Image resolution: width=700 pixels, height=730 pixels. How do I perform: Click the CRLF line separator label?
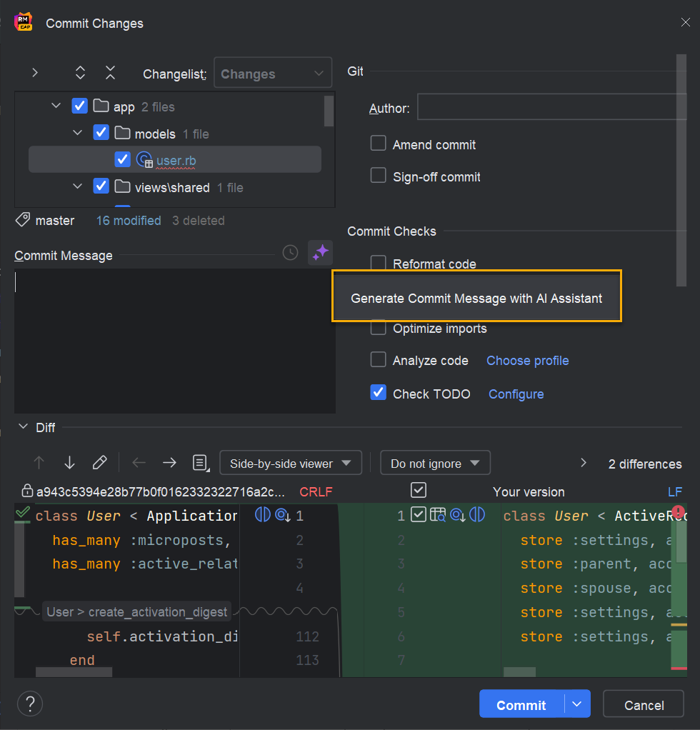[316, 491]
